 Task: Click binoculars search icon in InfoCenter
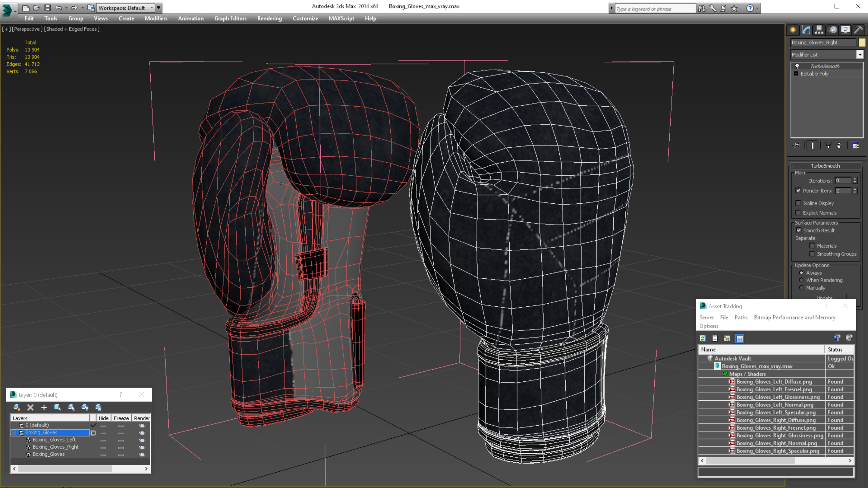[x=702, y=8]
